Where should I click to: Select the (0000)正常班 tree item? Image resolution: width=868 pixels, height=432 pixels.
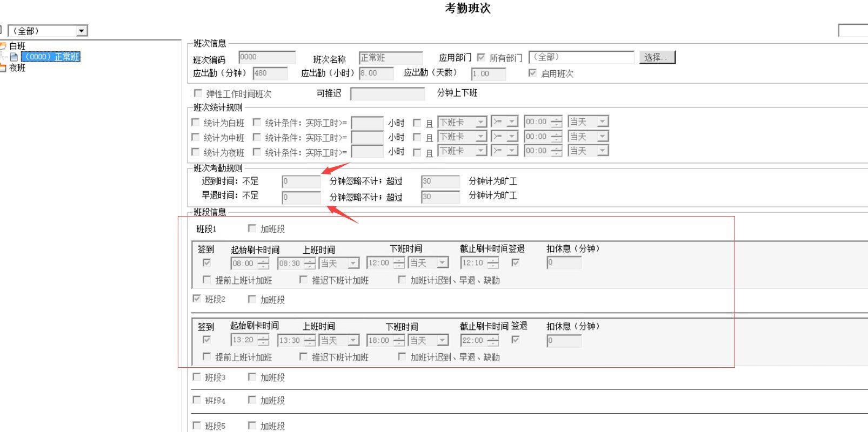51,57
